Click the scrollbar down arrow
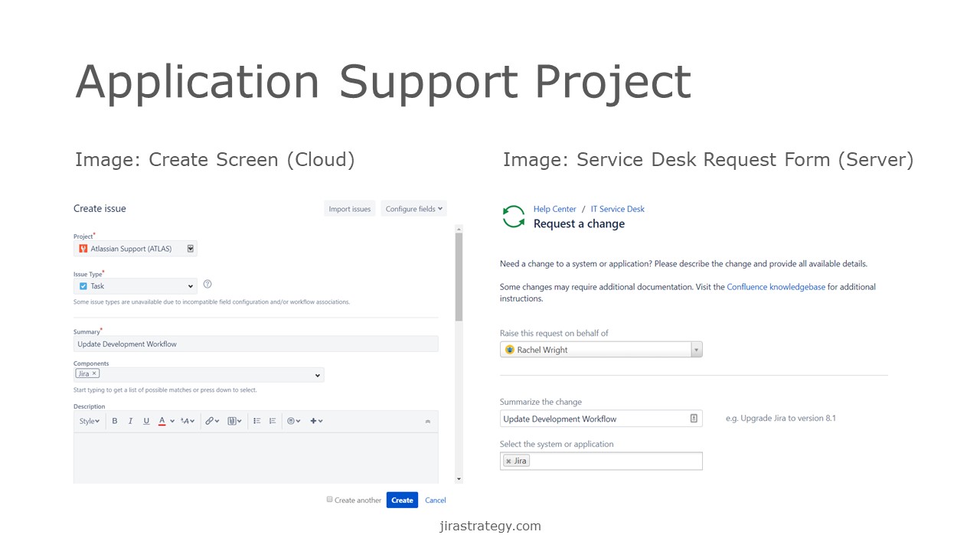Screen dimensions: 980x551 459,479
